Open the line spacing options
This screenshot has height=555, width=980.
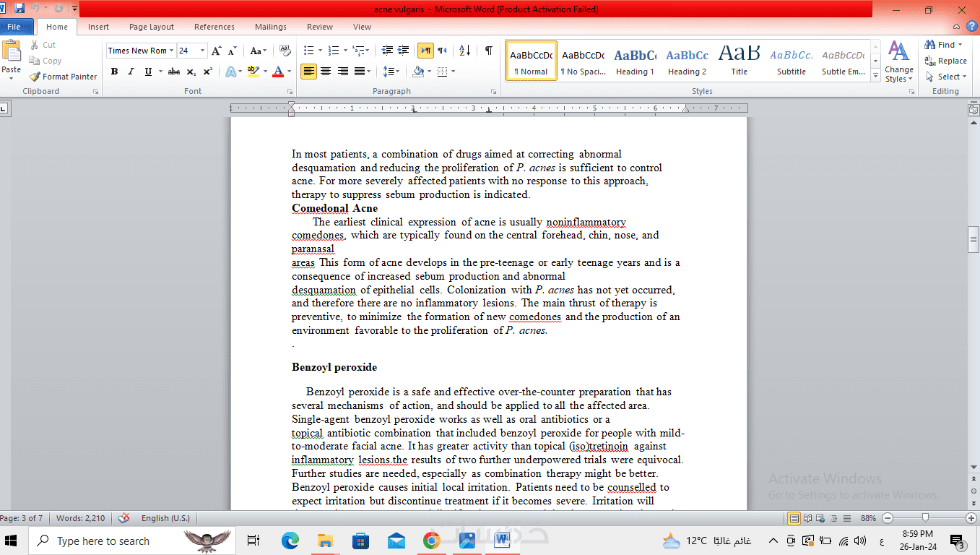(391, 72)
